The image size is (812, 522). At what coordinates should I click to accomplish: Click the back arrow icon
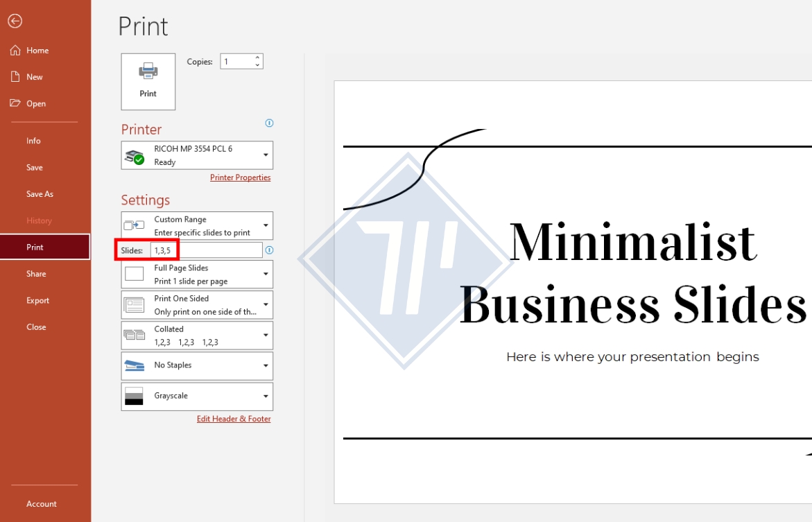coord(15,21)
